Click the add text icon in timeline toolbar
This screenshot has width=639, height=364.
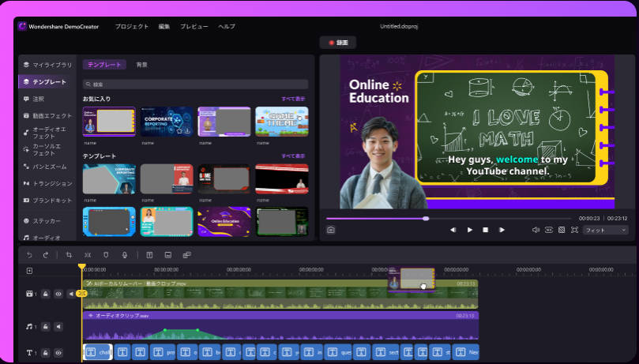[x=149, y=255]
